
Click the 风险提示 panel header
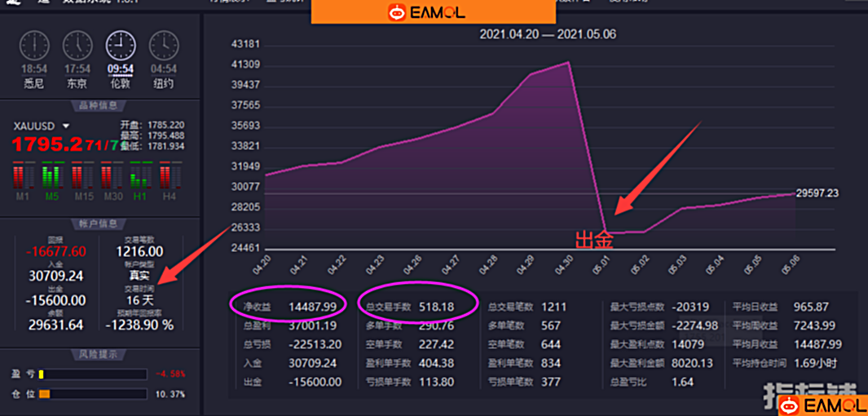pos(99,355)
